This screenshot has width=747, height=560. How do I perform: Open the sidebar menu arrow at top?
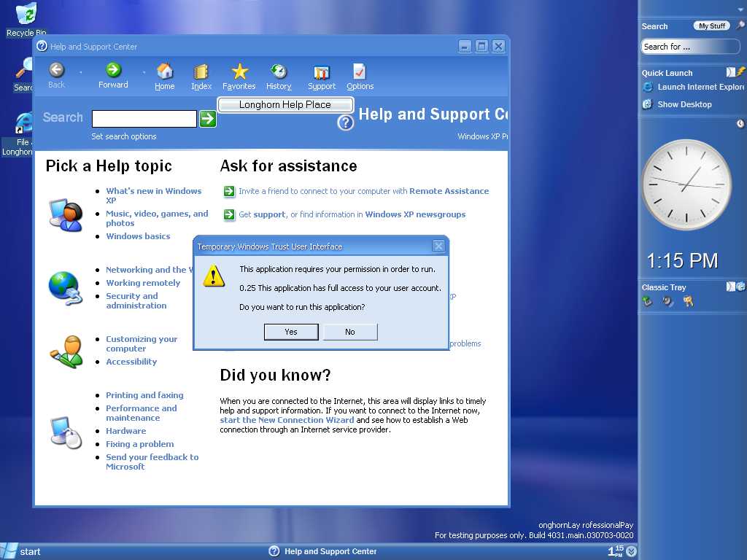point(740,9)
